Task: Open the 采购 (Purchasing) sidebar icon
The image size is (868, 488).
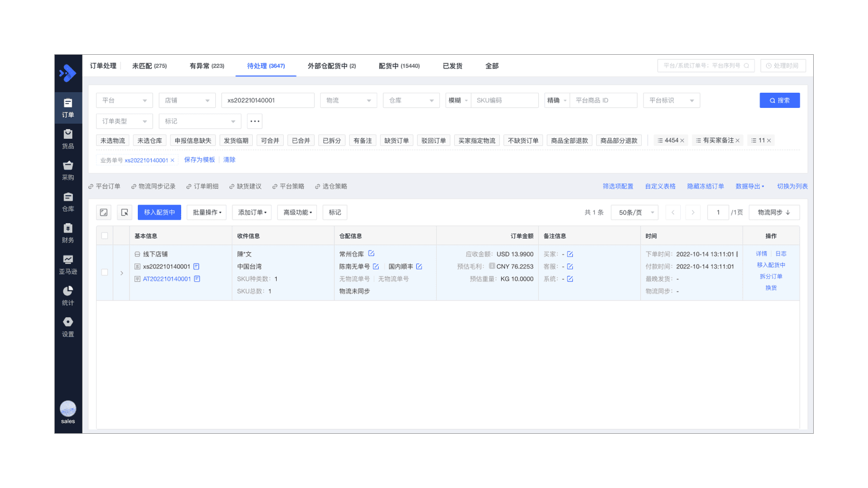Action: (68, 170)
